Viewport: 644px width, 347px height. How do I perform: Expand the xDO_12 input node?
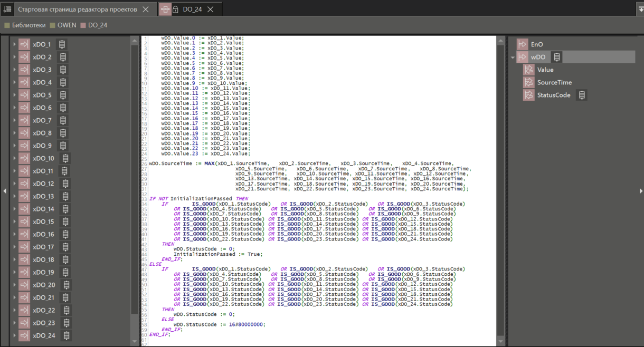pyautogui.click(x=14, y=184)
